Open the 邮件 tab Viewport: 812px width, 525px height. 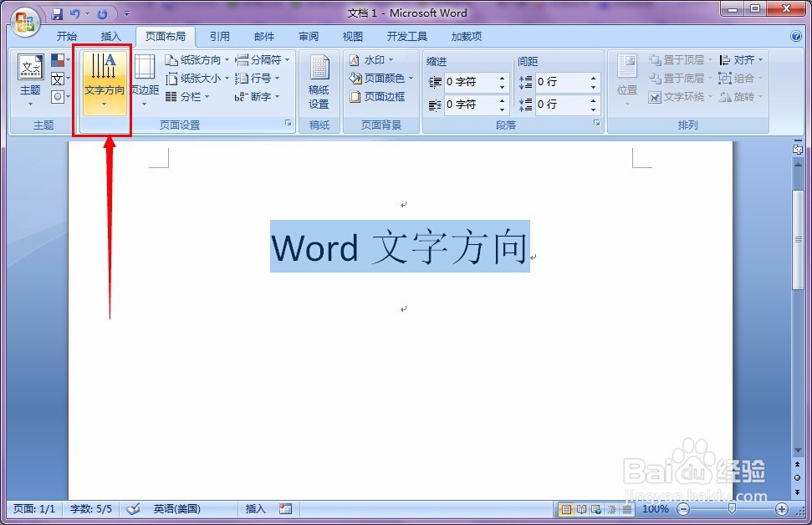coord(264,36)
